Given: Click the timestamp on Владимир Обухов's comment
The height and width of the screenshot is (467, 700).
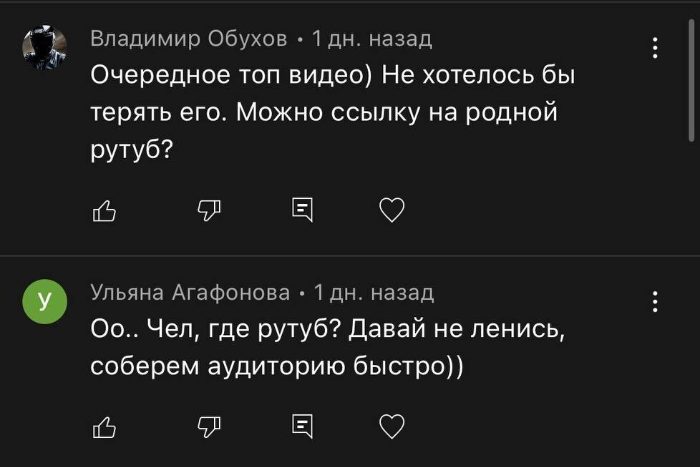Looking at the screenshot, I should tap(371, 39).
